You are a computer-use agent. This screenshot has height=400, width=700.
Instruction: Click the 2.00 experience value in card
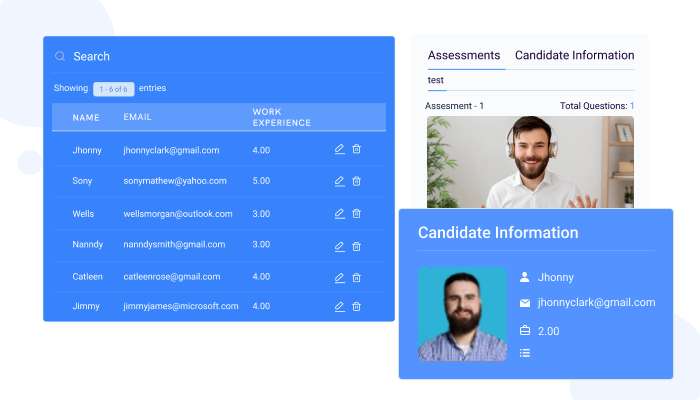(x=548, y=331)
